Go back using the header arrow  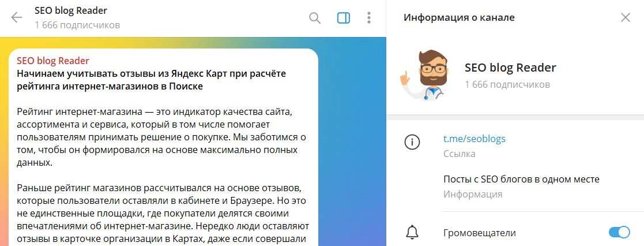point(16,17)
